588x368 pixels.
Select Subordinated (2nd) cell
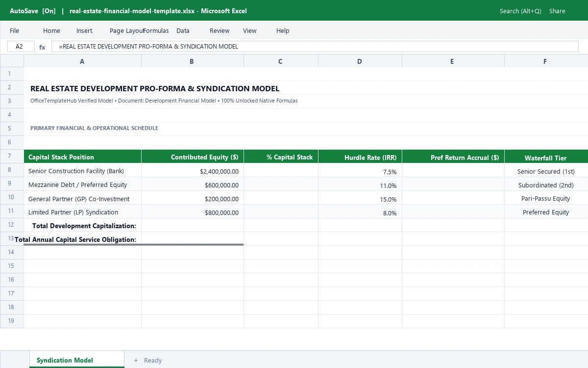[x=546, y=184]
